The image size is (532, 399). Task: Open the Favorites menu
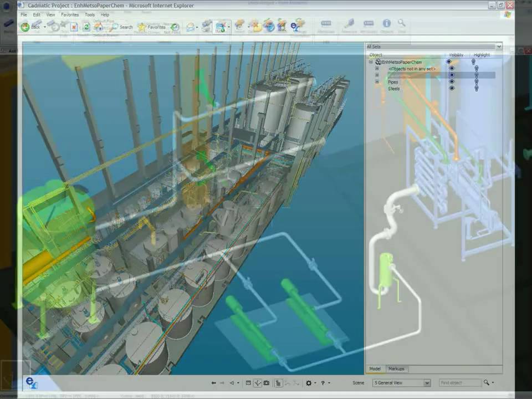point(70,14)
